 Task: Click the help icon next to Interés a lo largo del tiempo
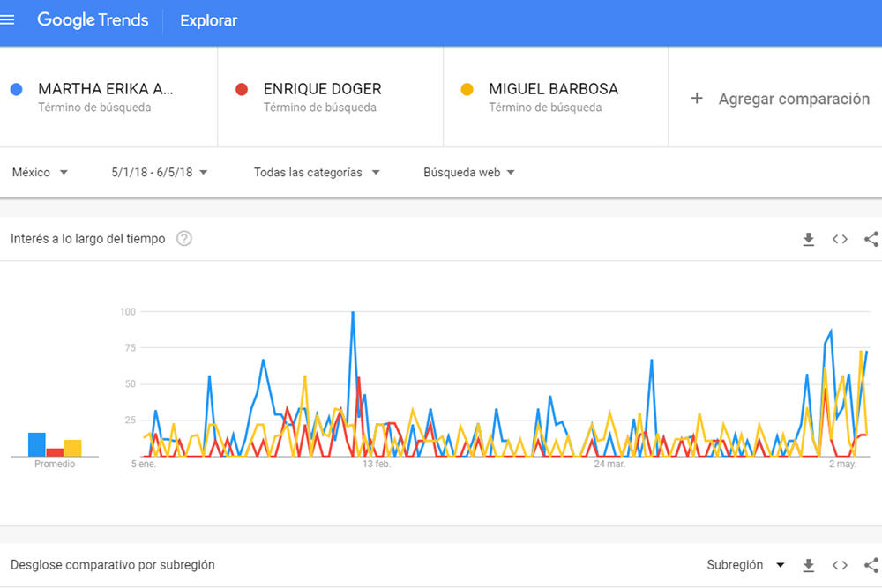click(184, 239)
